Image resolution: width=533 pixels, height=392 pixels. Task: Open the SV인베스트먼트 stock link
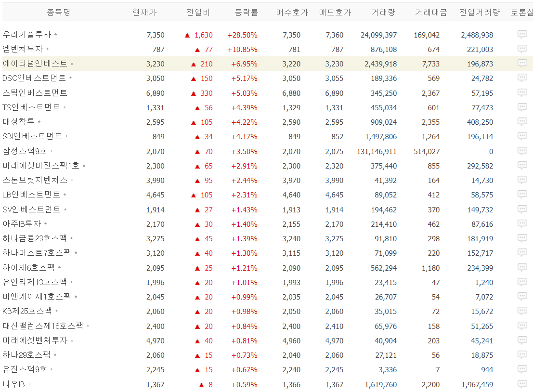click(x=32, y=209)
